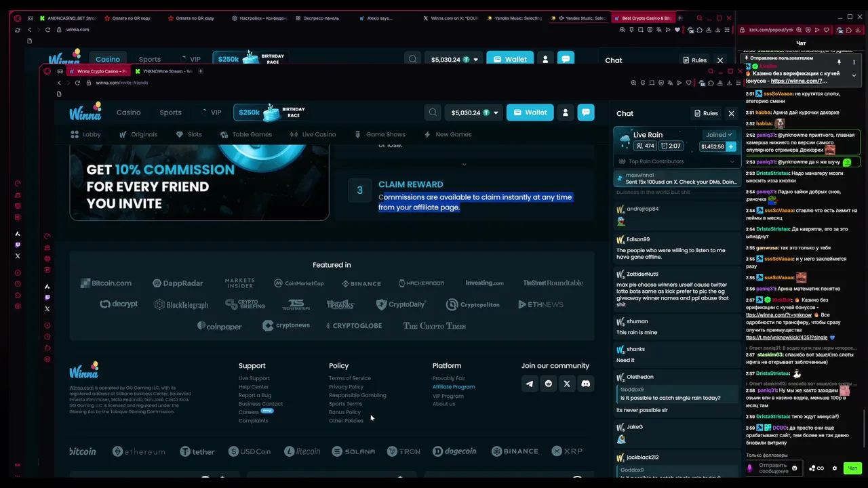The image size is (868, 488).
Task: Open the Originals category
Action: [x=138, y=134]
